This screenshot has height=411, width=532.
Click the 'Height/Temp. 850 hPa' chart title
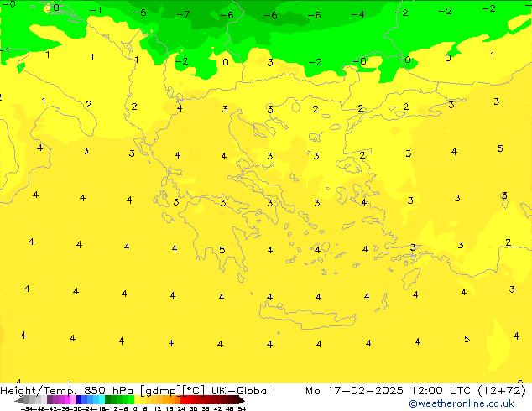68,391
